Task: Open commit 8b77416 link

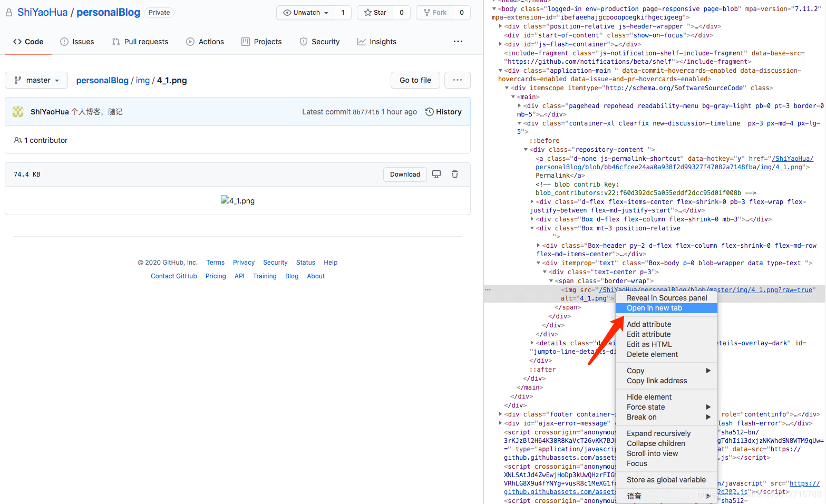Action: [366, 112]
